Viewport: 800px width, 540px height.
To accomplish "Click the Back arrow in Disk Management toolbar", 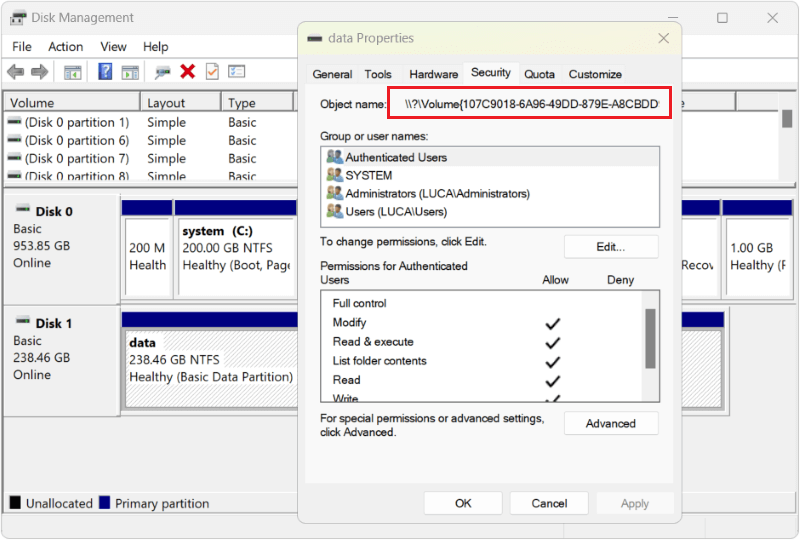I will [15, 72].
